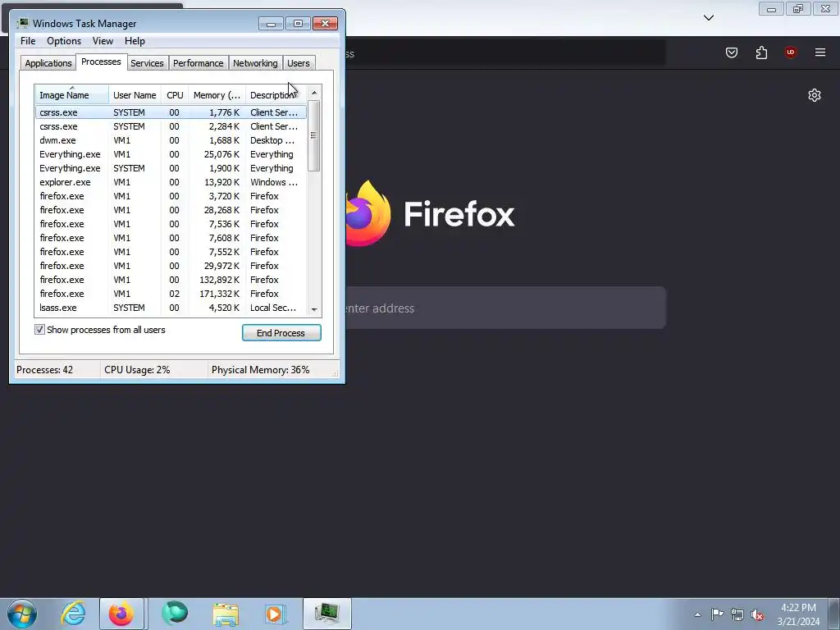Click Processes: 42 status text
Viewport: 840px width, 630px height.
coord(44,370)
